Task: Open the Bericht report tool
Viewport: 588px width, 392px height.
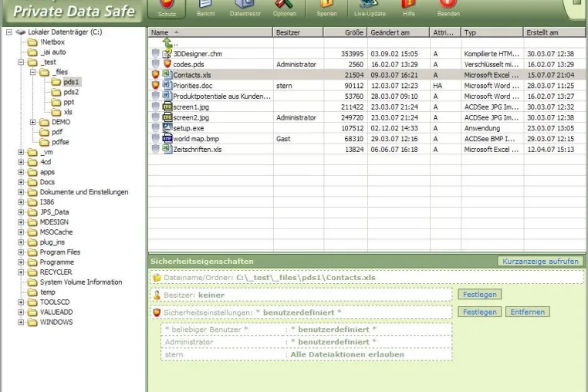Action: pos(205,9)
